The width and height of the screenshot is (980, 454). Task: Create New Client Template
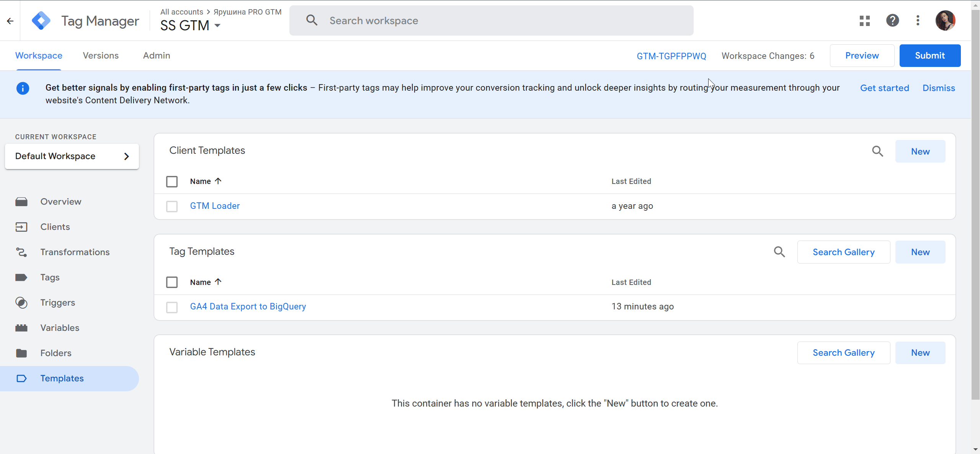pyautogui.click(x=920, y=151)
